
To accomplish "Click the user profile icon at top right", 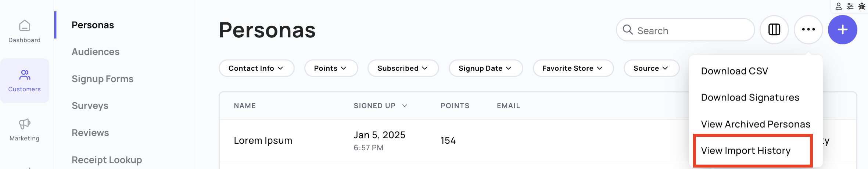I will pos(839,6).
